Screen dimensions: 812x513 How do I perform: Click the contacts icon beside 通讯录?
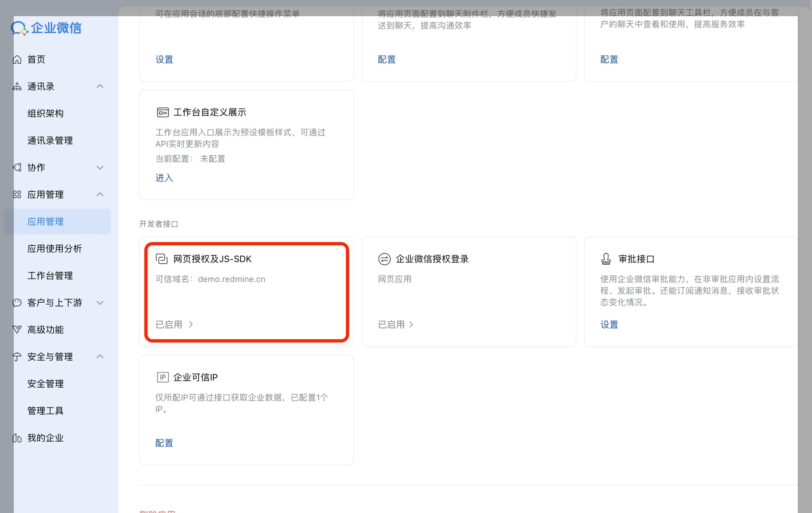pyautogui.click(x=17, y=86)
